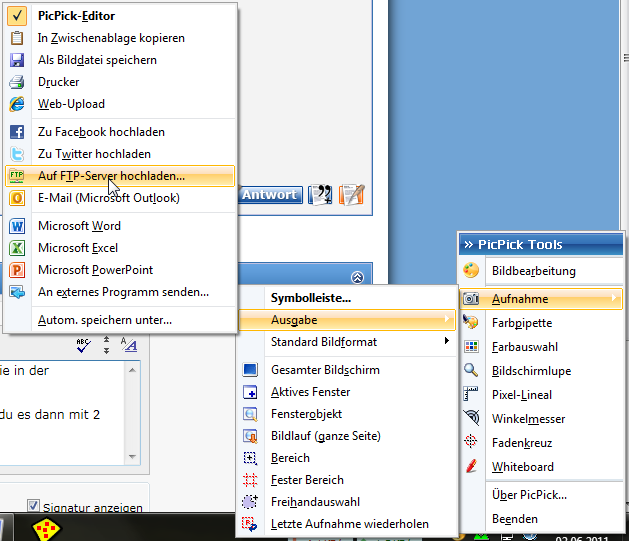Click the Winkelmesser protractor icon
The width and height of the screenshot is (629, 541).
pyautogui.click(x=471, y=418)
